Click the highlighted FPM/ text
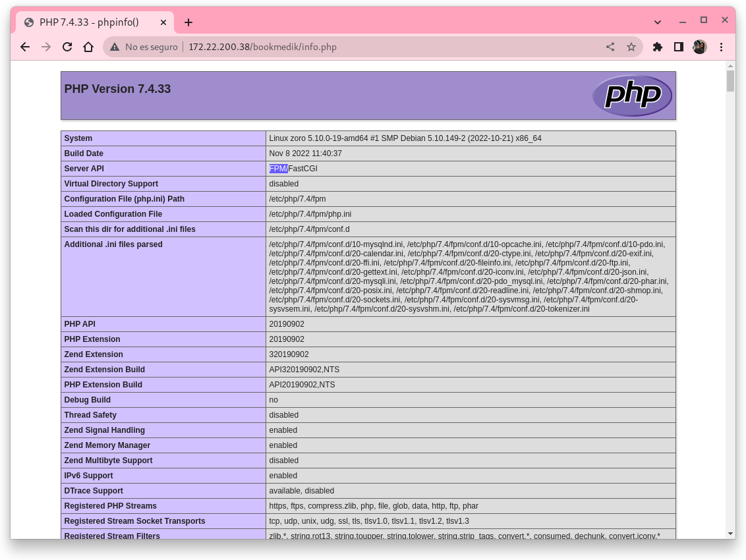The height and width of the screenshot is (560, 746). tap(278, 169)
